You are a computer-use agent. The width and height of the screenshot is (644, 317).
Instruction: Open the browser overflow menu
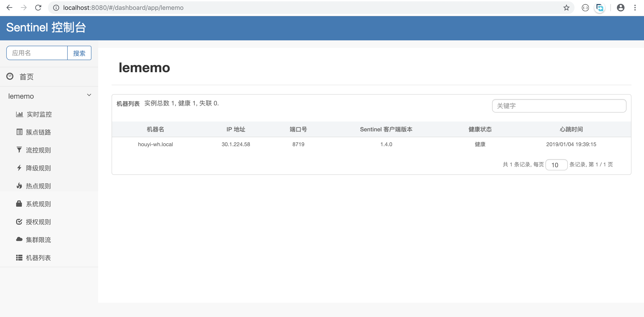coord(635,8)
